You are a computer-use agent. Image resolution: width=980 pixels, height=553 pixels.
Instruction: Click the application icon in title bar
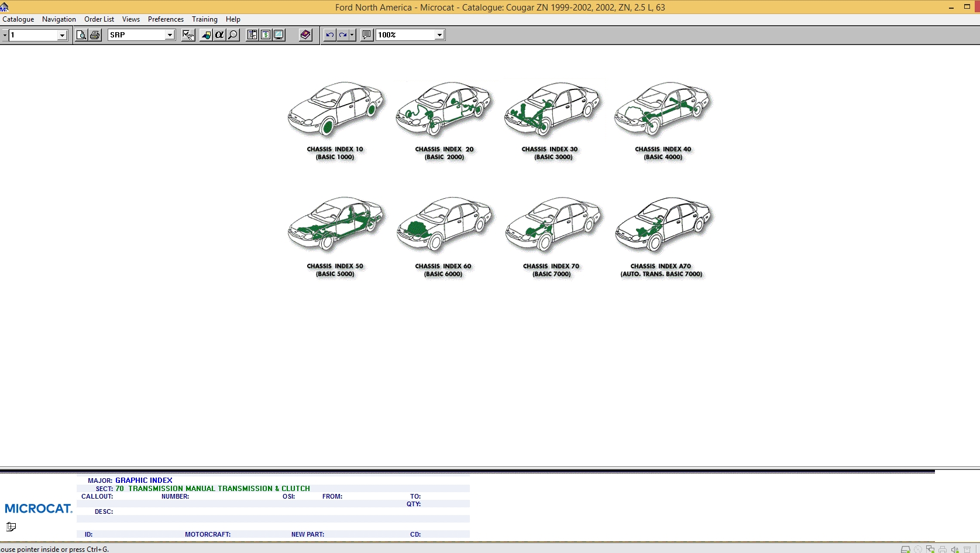tap(5, 7)
